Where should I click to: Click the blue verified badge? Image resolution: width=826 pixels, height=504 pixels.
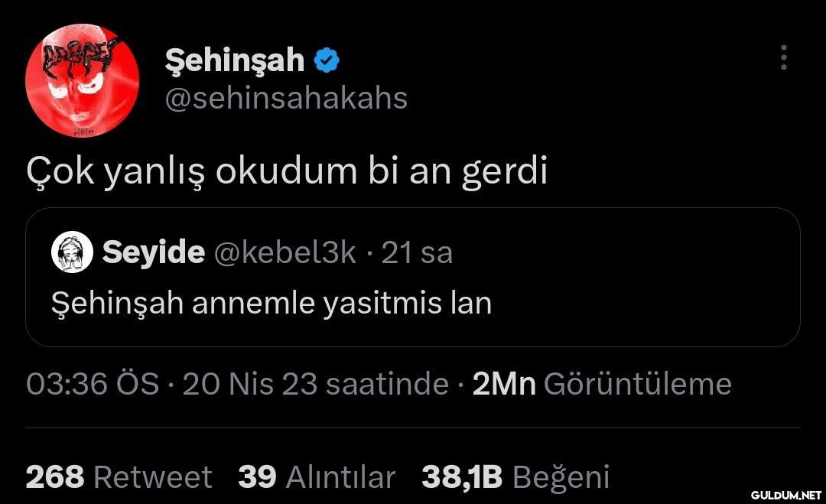tap(327, 60)
